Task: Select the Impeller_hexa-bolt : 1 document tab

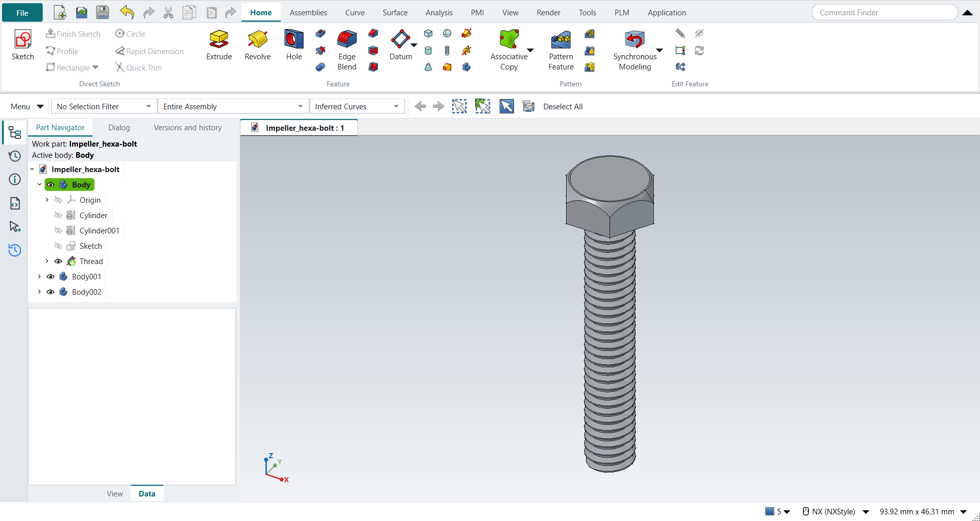Action: [x=299, y=128]
